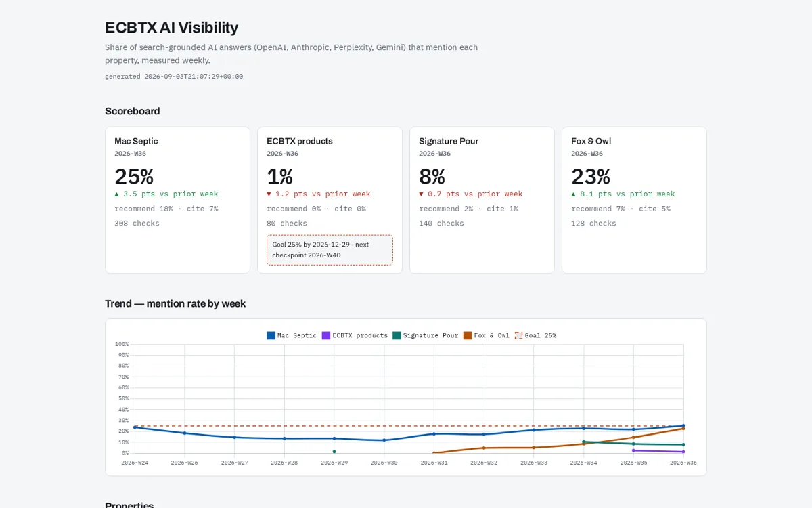Viewport: 812px width, 508px height.
Task: Click the generated timestamp text
Action: [x=174, y=77]
